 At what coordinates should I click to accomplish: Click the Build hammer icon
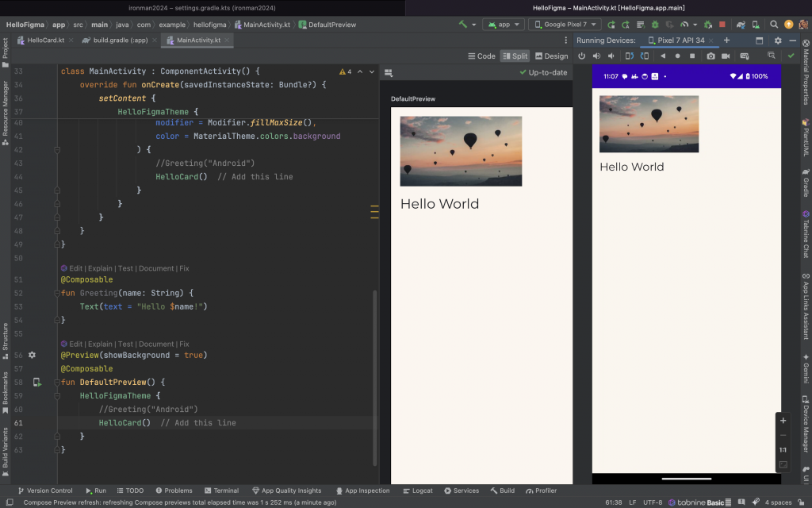463,25
